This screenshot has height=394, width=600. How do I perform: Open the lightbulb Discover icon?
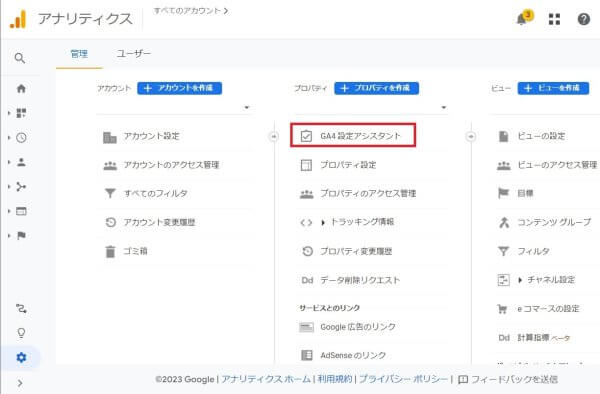point(21,333)
